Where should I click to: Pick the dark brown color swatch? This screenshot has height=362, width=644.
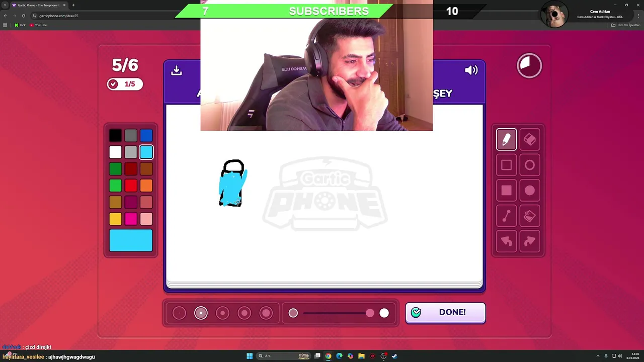tap(146, 169)
